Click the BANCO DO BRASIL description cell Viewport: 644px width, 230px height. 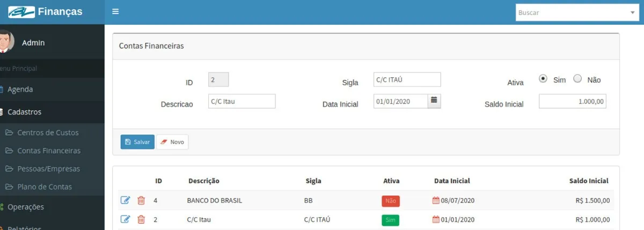[215, 200]
